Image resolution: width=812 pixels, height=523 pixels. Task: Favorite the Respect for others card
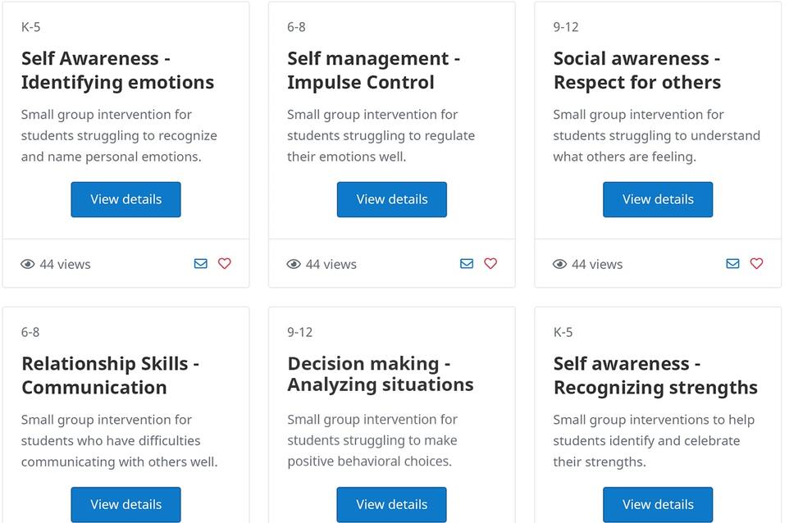click(756, 264)
